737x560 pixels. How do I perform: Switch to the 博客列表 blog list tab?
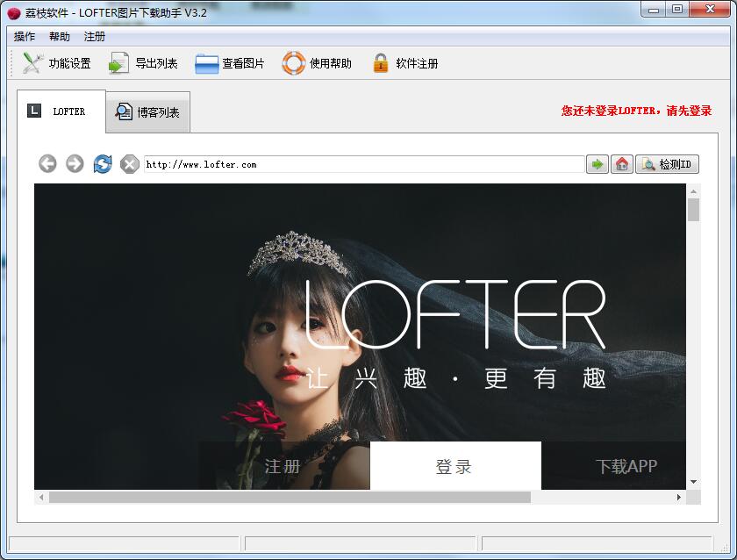(147, 111)
